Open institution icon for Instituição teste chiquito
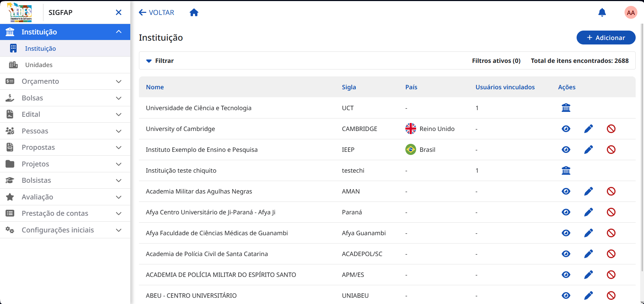Screen dimensions: 644x304 566,170
